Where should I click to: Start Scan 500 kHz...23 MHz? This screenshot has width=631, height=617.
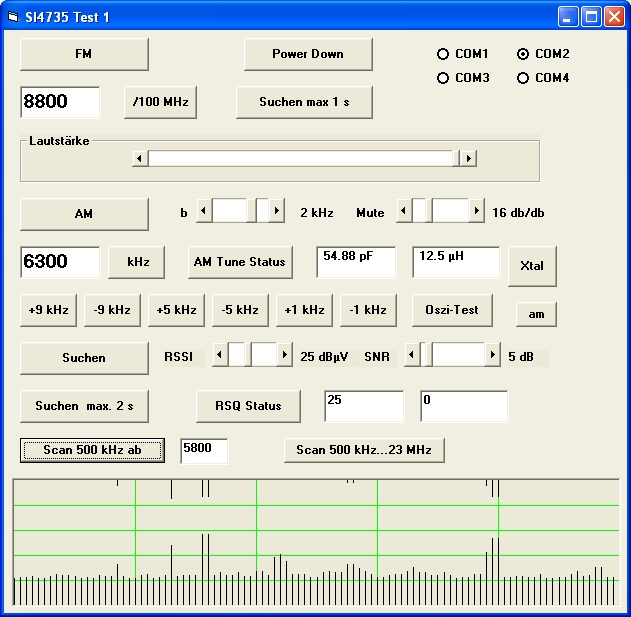pos(364,450)
